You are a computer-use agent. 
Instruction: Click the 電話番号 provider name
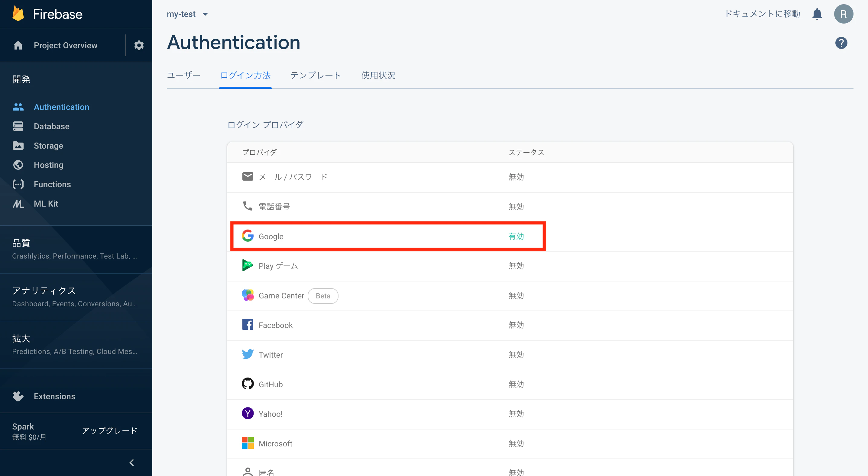coord(274,206)
